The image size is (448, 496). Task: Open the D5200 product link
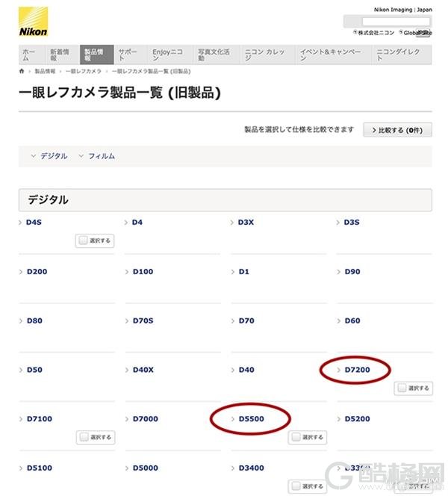[357, 419]
